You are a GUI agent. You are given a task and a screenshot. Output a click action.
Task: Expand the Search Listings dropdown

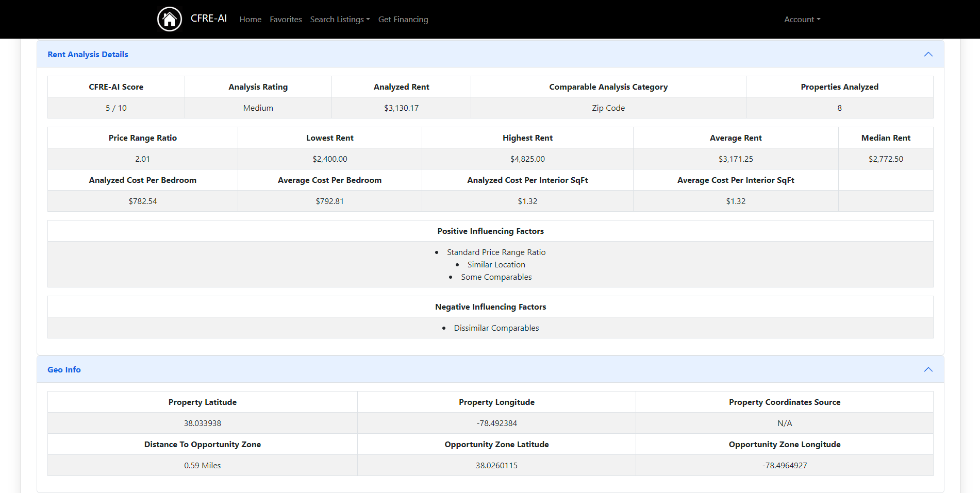[340, 19]
